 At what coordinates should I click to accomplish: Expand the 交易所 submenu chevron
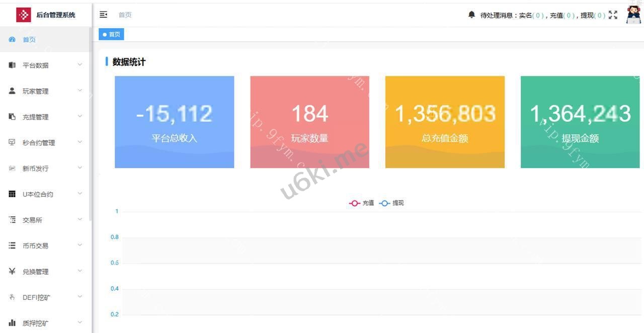[x=79, y=219]
